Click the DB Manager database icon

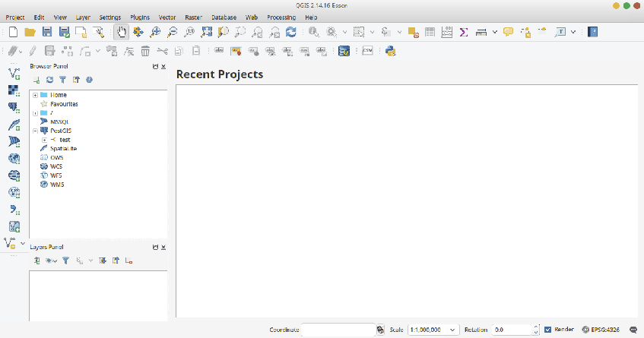344,51
